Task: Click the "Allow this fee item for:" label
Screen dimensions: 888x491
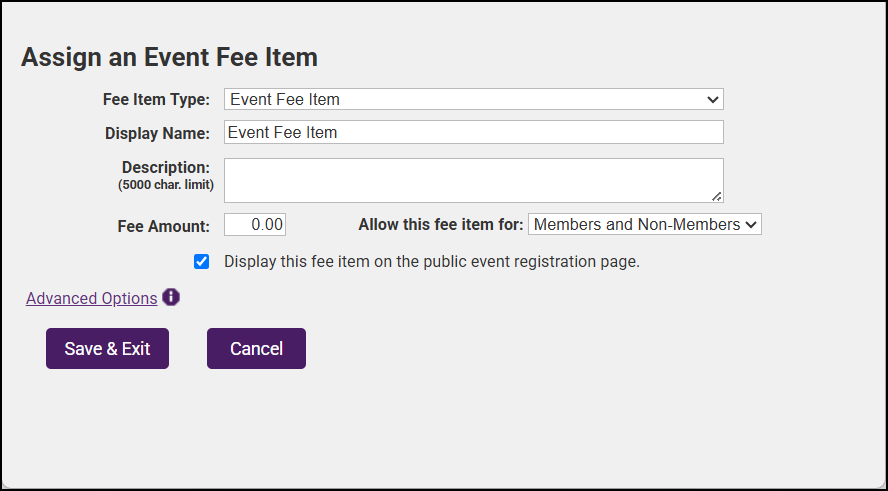Action: point(440,224)
